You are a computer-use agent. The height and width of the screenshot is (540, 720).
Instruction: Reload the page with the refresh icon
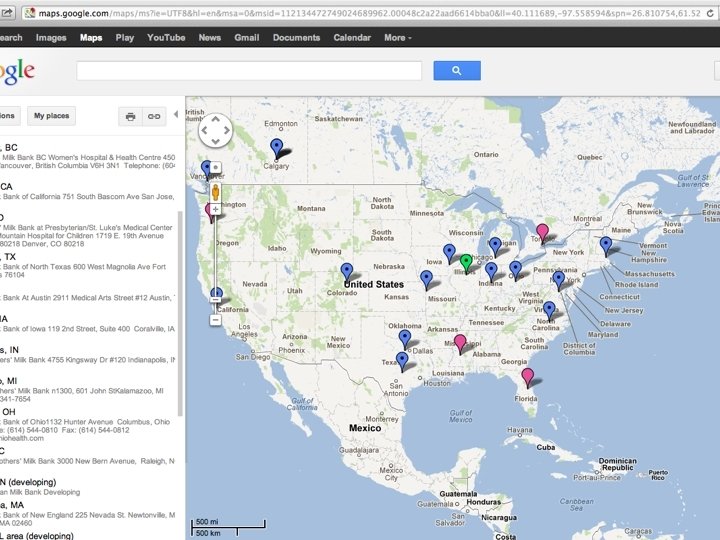point(710,13)
